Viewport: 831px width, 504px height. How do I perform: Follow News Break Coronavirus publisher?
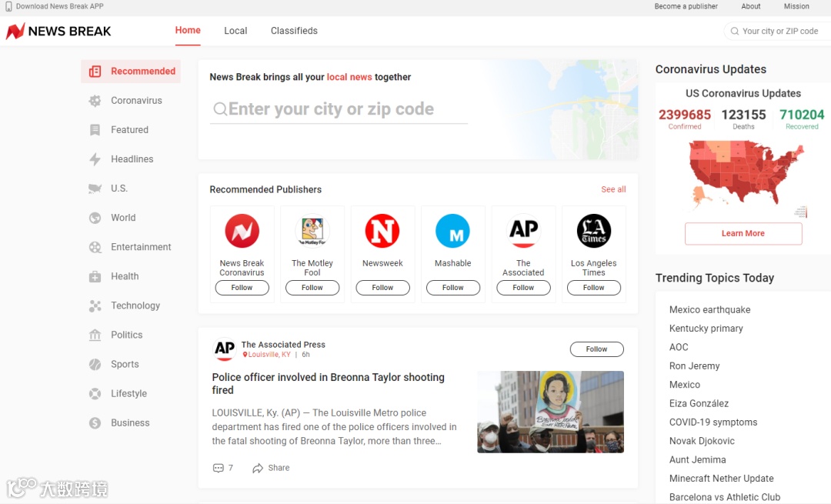242,288
